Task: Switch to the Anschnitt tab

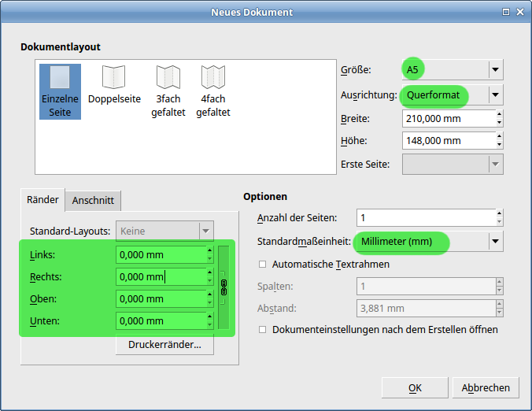Action: [93, 201]
